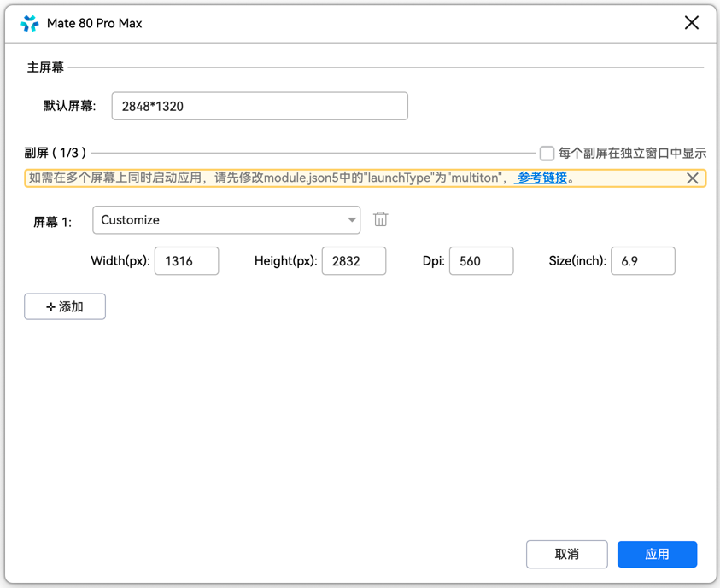The image size is (720, 588).
Task: Apply settings with the 应用 button
Action: (x=657, y=554)
